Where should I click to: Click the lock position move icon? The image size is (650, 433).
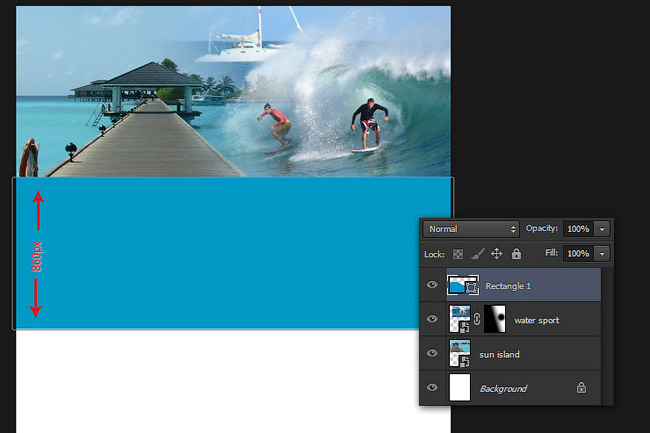497,254
